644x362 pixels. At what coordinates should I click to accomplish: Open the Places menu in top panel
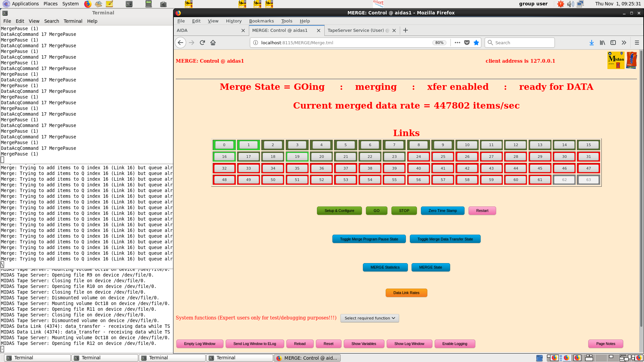(51, 4)
